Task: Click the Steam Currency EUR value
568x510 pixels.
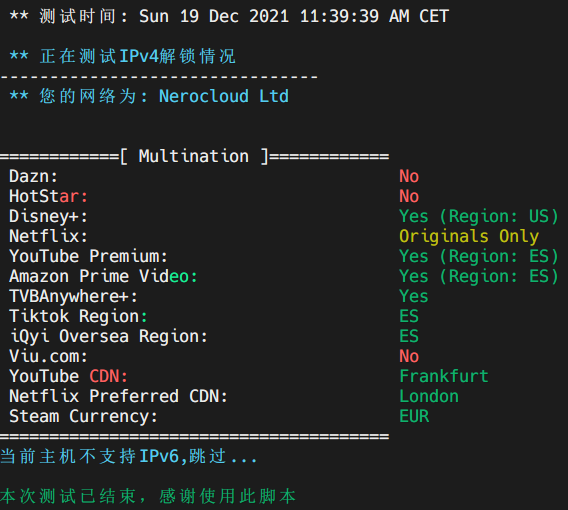Action: click(414, 416)
